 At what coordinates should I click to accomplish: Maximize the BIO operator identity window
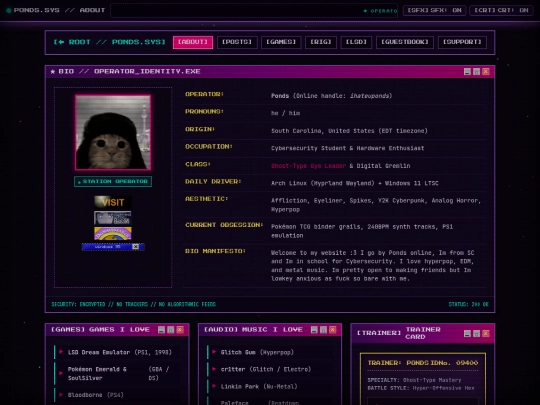pos(476,72)
